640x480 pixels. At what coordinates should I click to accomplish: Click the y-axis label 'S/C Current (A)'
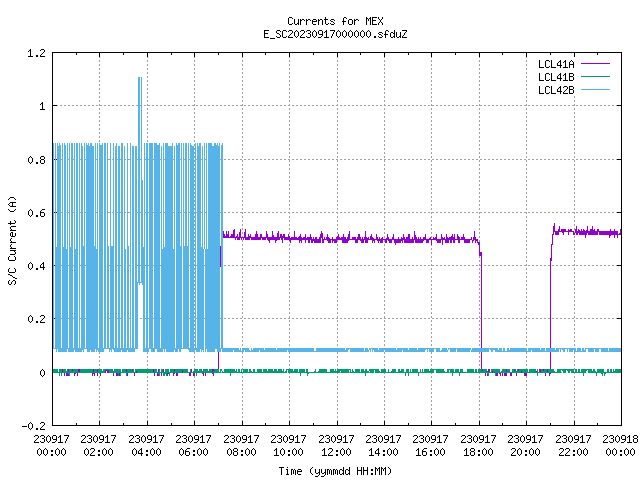point(12,240)
